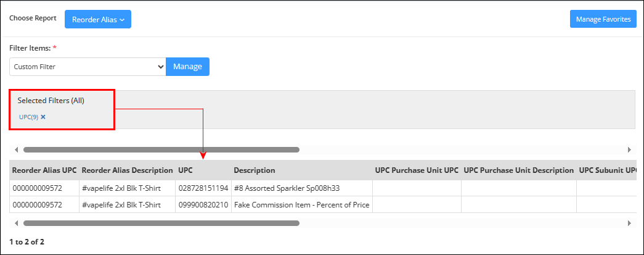Click the top scrollbar left arrow
This screenshot has height=255, width=644.
[17, 149]
